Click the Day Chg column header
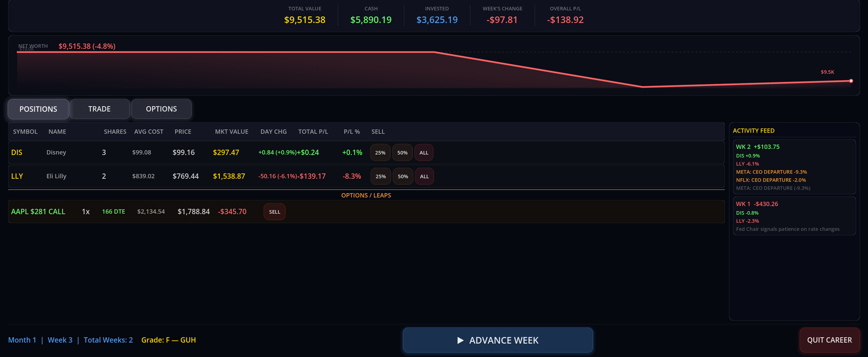Screen dimensions: 868x357 [x=274, y=132]
